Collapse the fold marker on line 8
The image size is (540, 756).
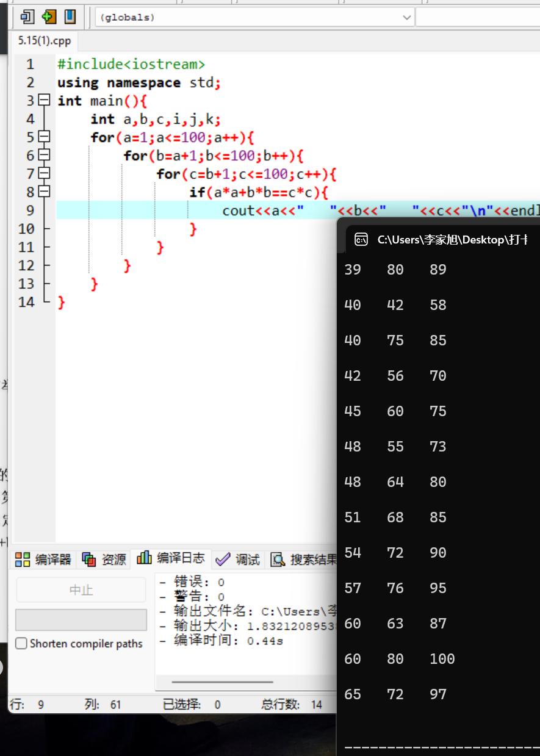[44, 192]
